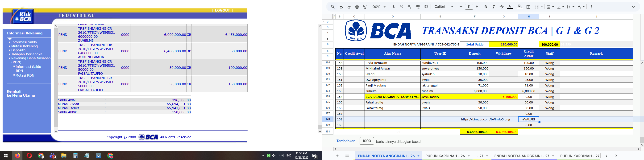The image size is (644, 160).
Task: Open ENDAH NOFIYA ANGGRAINI - 26 tab dropdown arrow
Action: [418, 156]
